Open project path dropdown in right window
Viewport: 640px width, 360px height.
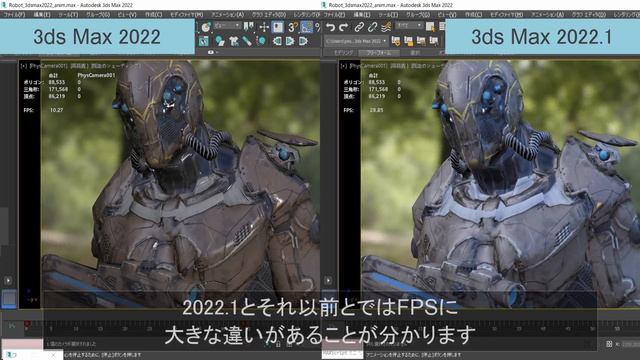(356, 41)
